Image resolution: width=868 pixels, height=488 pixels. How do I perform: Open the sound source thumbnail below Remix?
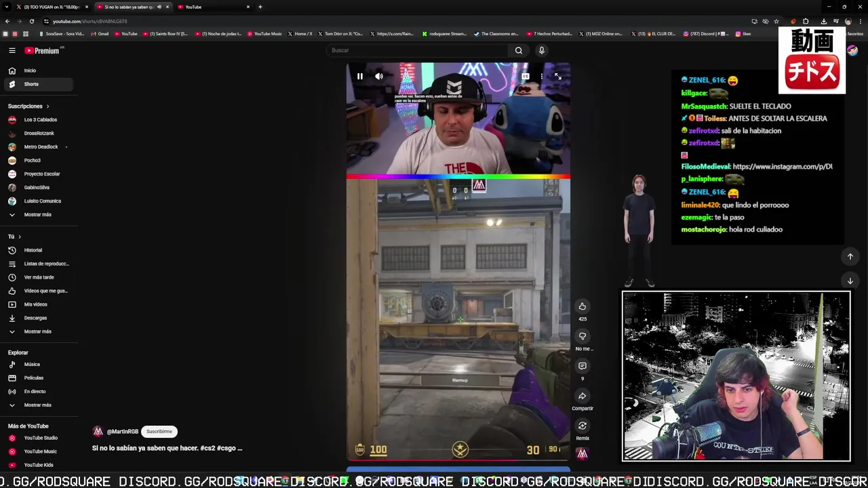click(x=582, y=454)
